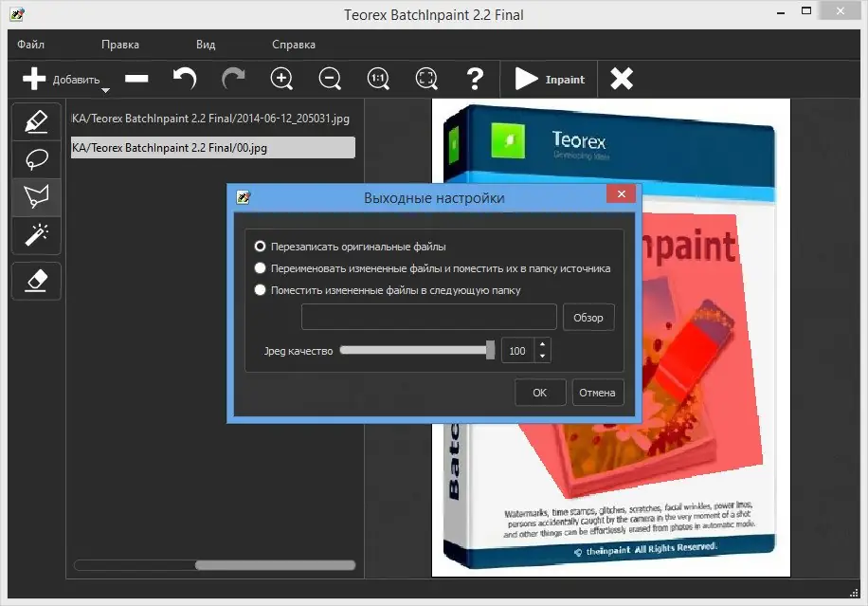Open the Добавить dropdown arrow
Viewport: 868px width, 606px height.
coord(105,90)
